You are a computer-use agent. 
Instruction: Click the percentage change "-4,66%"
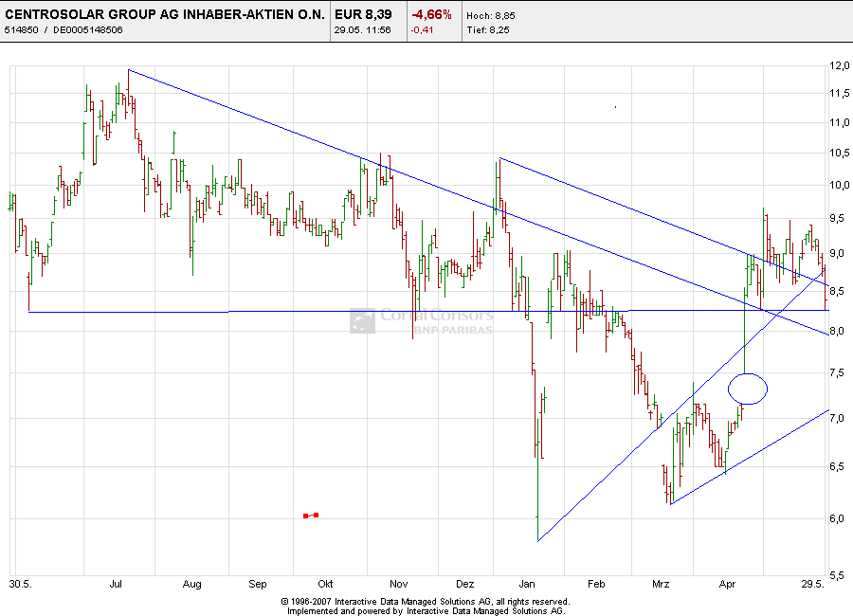coord(431,15)
